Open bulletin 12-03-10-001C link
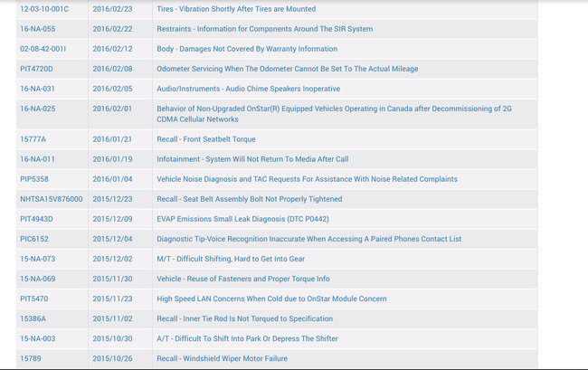The width and height of the screenshot is (588, 370). coord(44,9)
